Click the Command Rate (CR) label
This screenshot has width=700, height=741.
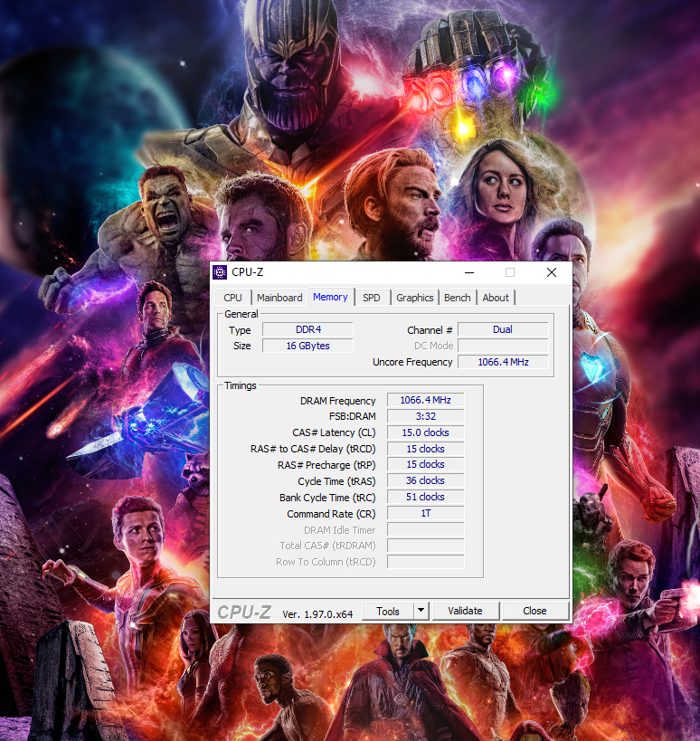[331, 514]
